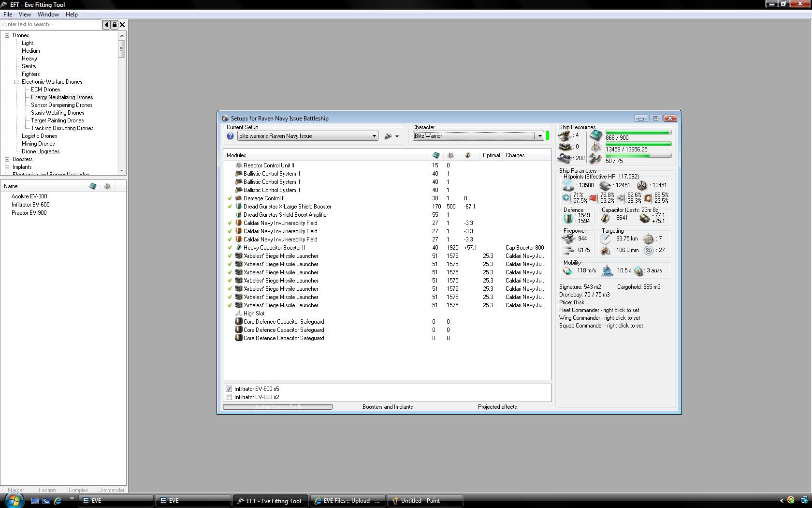Click the X icon to clear search
The image size is (812, 508).
click(122, 25)
